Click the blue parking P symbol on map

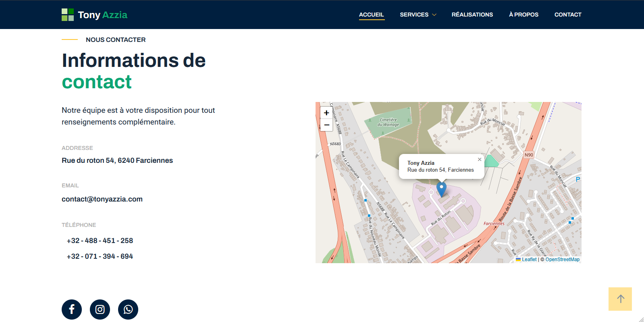click(578, 180)
